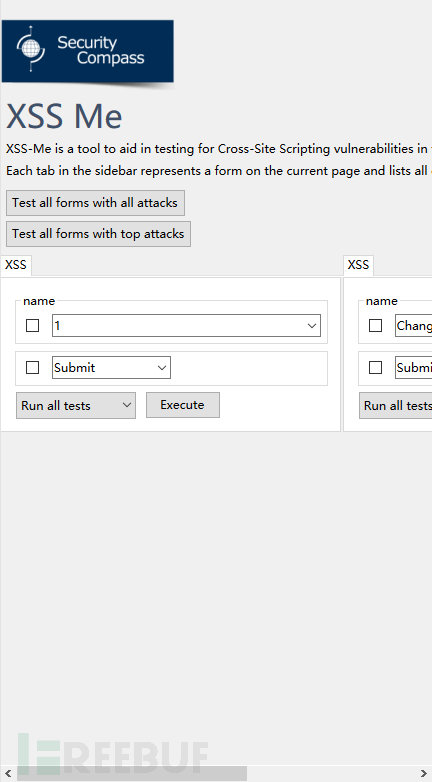Expand the Run all tests selector
The width and height of the screenshot is (432, 782).
(76, 405)
